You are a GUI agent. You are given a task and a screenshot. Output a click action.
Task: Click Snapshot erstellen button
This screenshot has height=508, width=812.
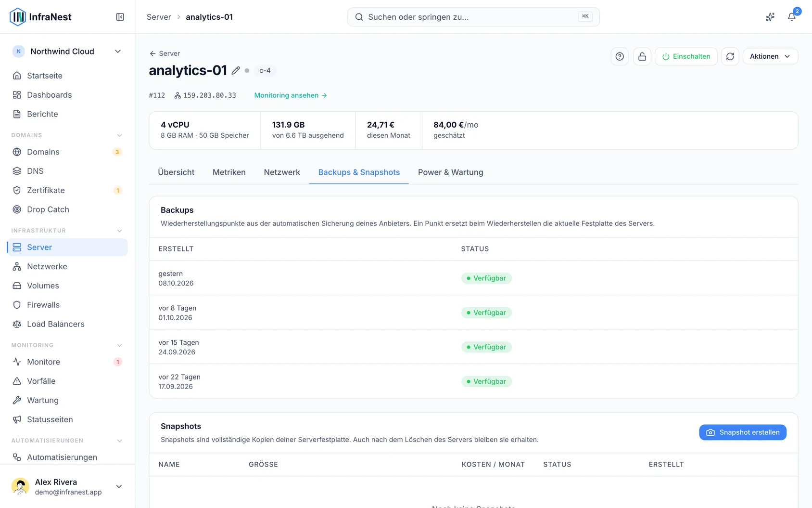743,432
